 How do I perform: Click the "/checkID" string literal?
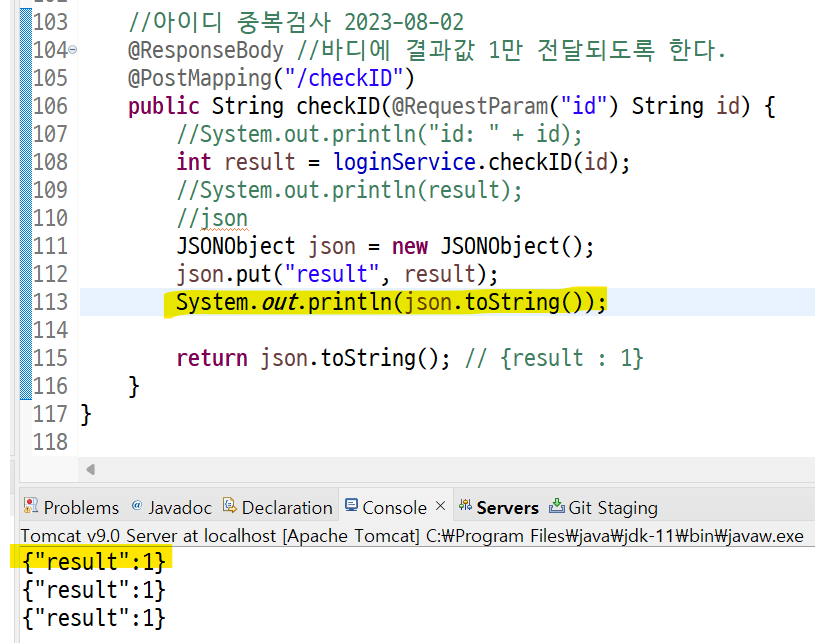[x=344, y=78]
